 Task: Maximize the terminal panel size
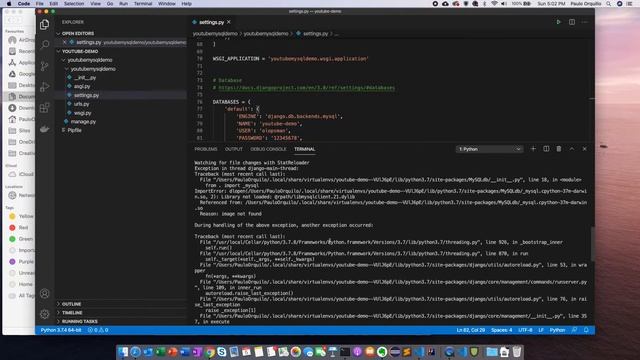(572, 149)
